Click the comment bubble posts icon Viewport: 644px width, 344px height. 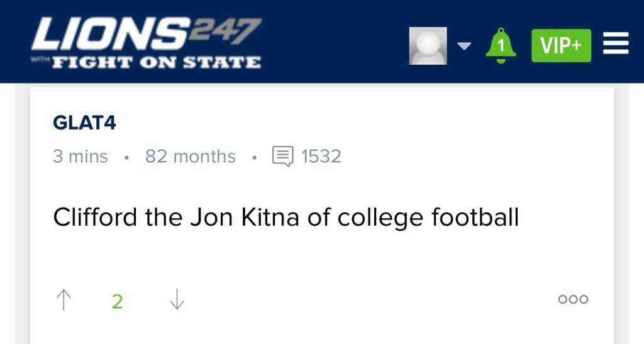[x=282, y=156]
